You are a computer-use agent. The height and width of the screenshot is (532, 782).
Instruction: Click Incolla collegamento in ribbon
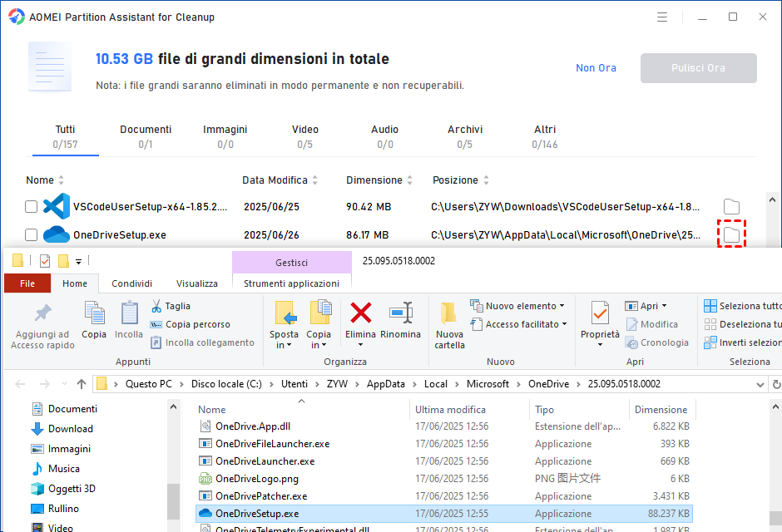coord(202,342)
